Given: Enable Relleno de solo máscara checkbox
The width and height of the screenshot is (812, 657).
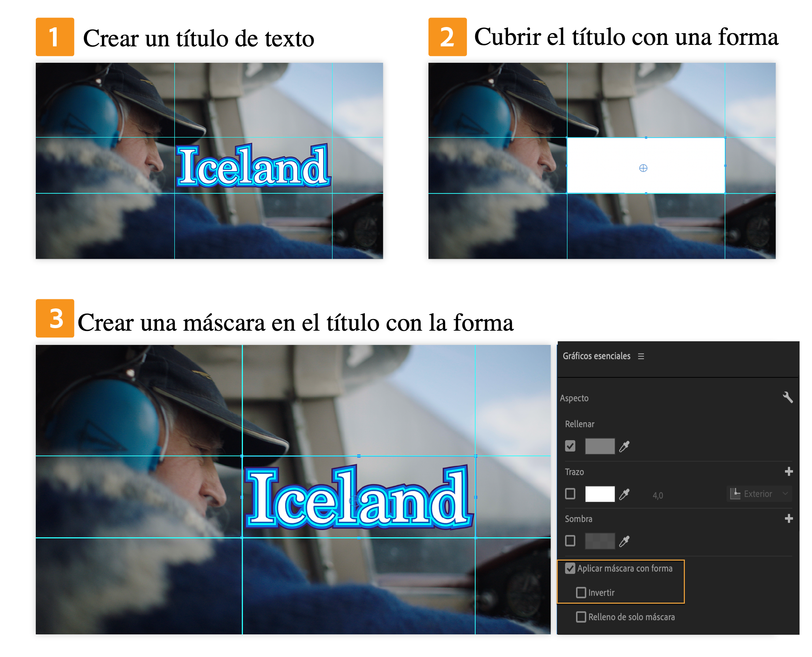Looking at the screenshot, I should (x=581, y=617).
